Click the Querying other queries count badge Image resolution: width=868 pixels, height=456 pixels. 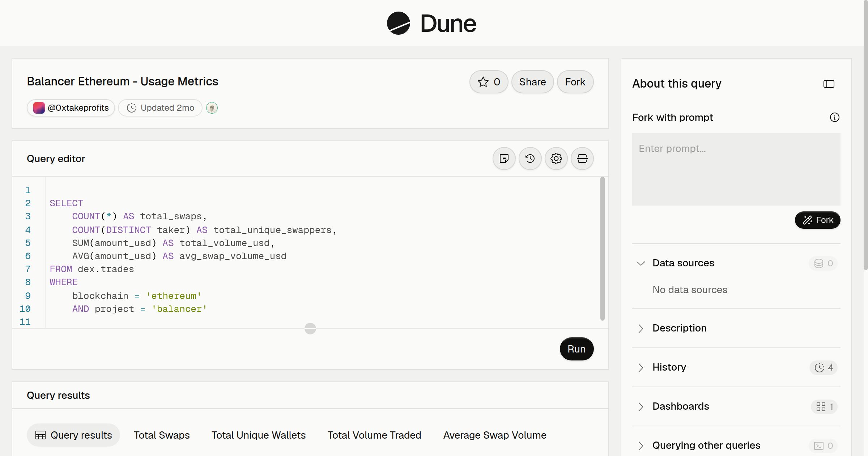pos(824,446)
